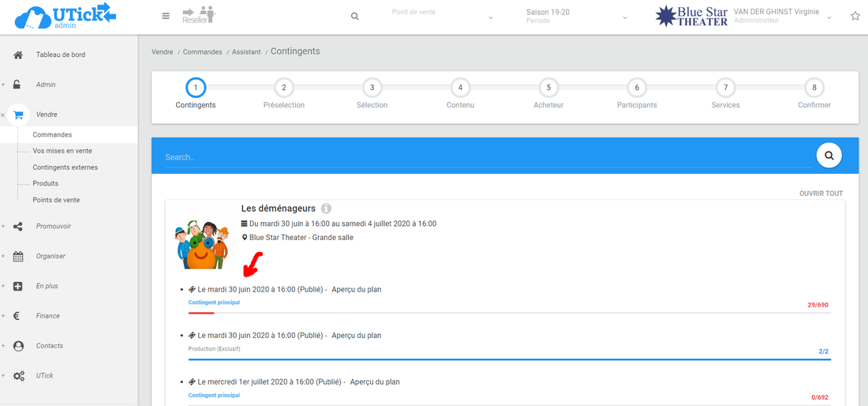
Task: Open the Point de vente dropdown
Action: pos(442,17)
